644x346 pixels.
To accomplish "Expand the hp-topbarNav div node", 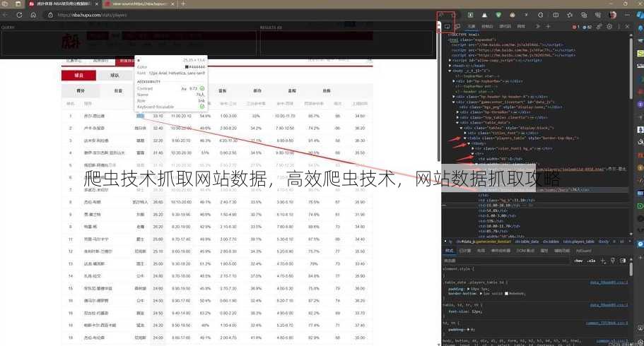I will click(x=454, y=81).
